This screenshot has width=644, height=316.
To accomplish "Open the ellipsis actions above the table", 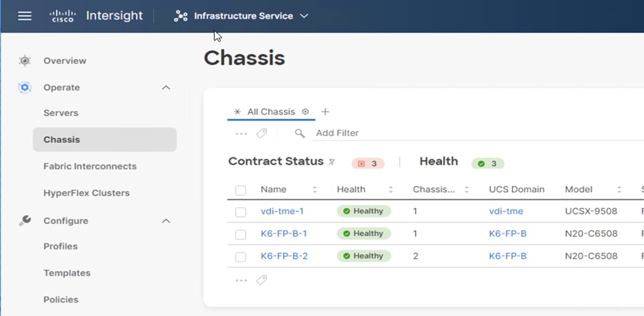I will coord(241,133).
